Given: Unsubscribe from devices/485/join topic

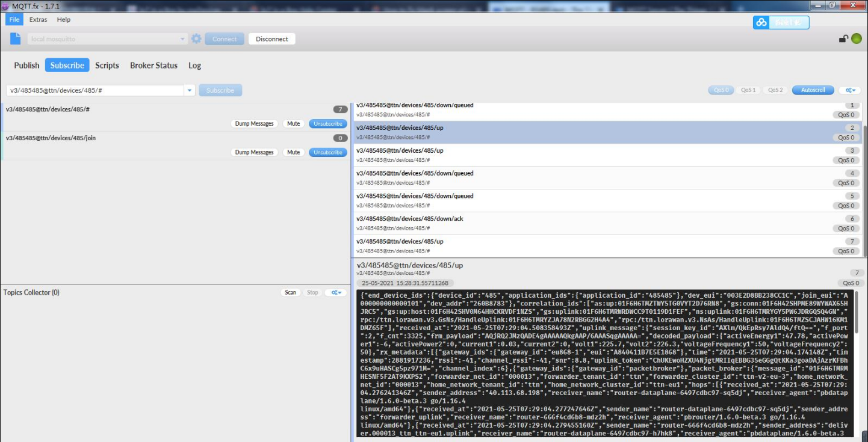Looking at the screenshot, I should click(x=328, y=153).
